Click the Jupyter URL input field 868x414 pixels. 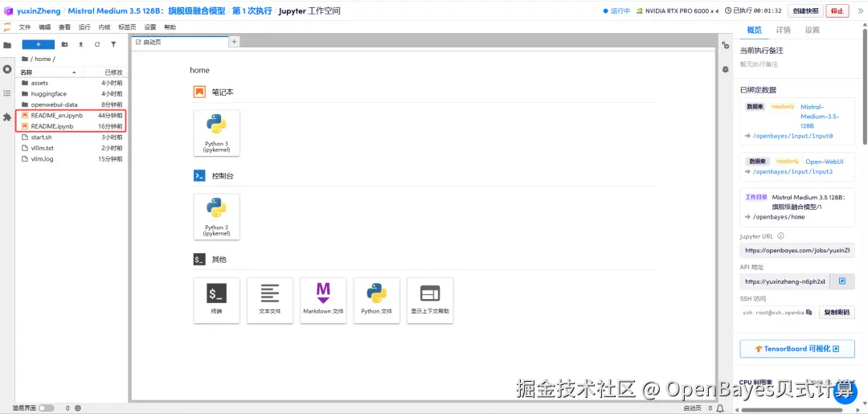click(x=797, y=250)
